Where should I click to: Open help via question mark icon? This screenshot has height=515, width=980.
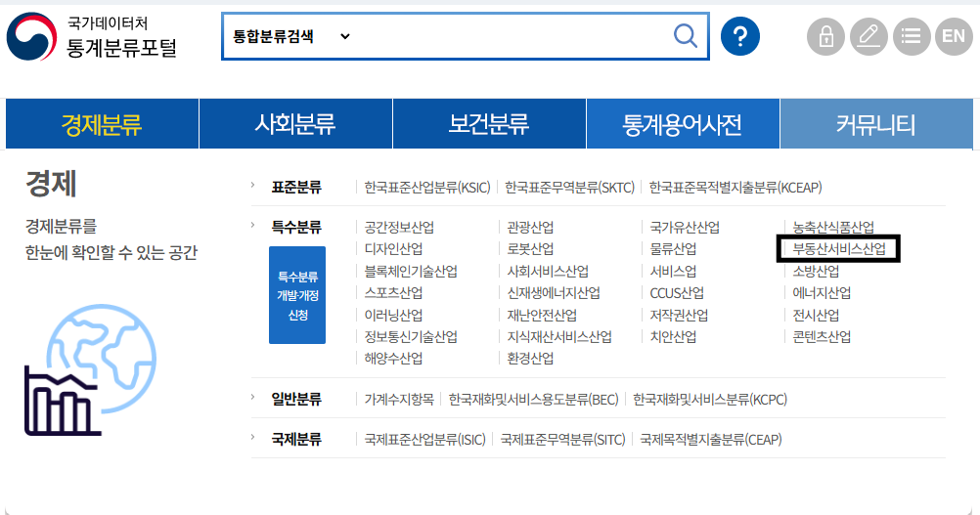pos(740,37)
